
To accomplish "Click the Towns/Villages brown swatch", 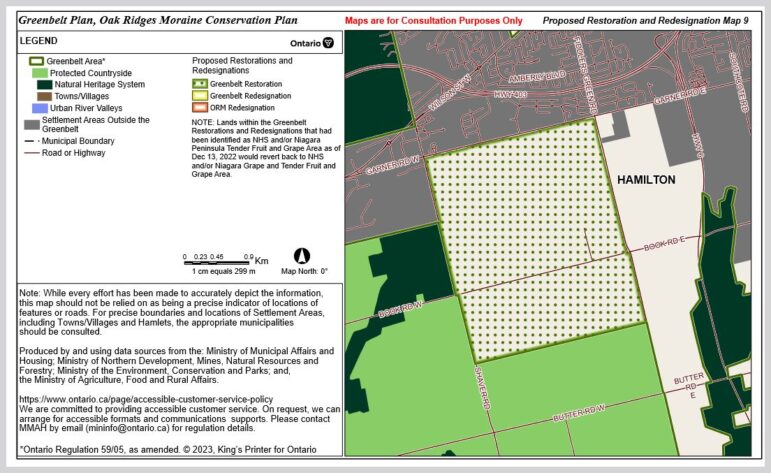I will [44, 96].
